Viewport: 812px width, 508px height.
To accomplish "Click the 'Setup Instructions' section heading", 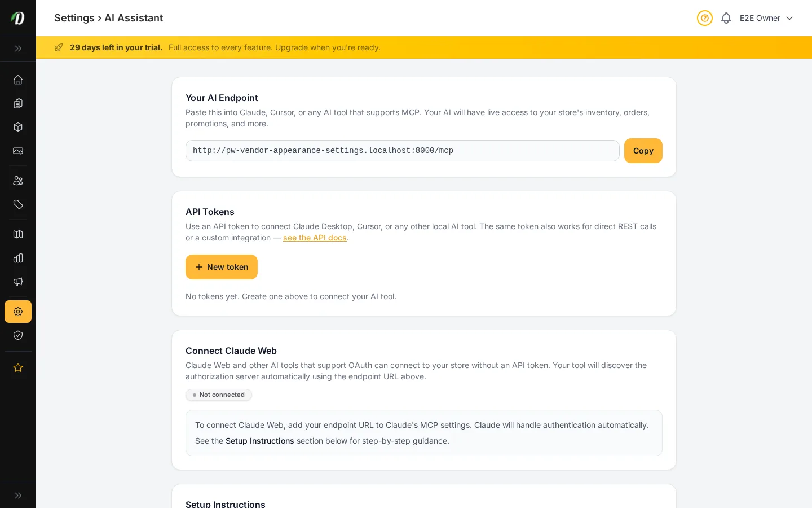I will [226, 504].
